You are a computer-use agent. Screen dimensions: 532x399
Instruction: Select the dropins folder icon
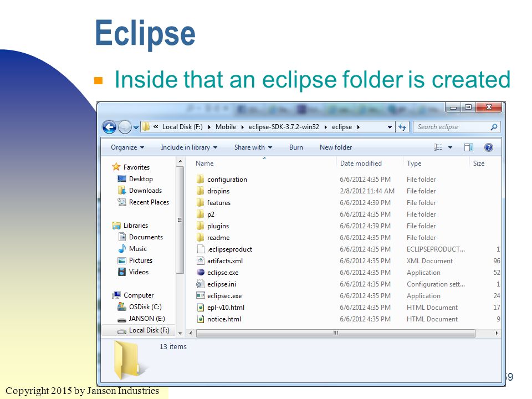point(201,190)
